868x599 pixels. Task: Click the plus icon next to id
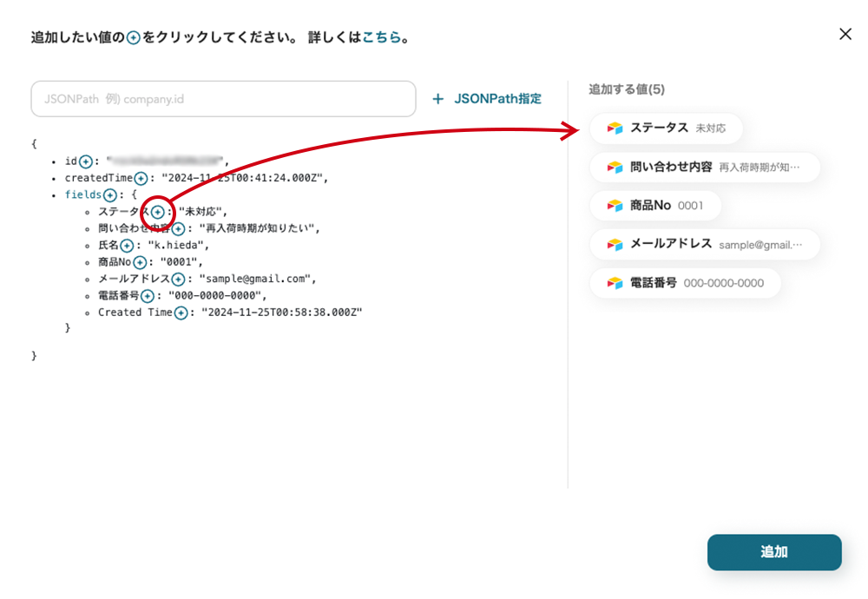point(85,161)
